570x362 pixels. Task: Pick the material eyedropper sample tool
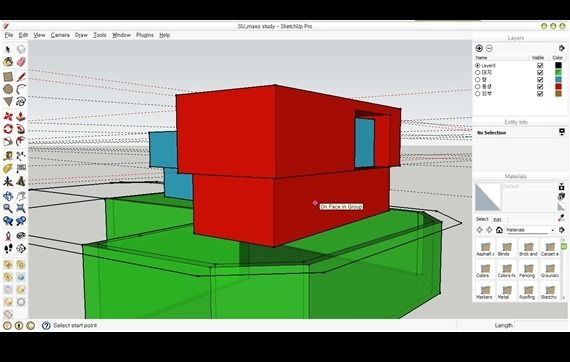[562, 218]
